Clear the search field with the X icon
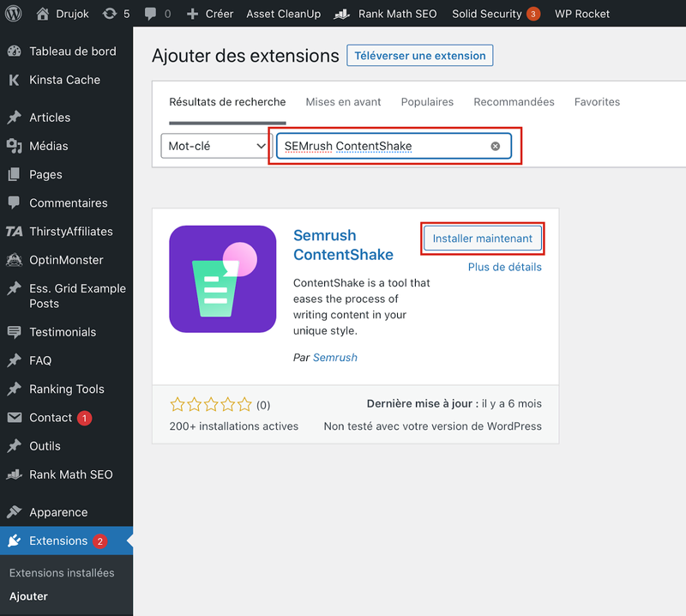 pos(496,146)
